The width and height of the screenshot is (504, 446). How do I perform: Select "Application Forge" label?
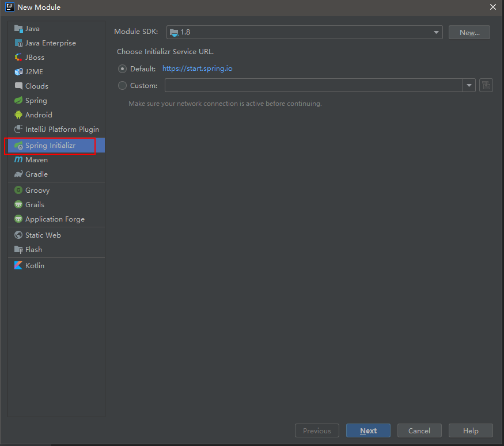[x=55, y=219]
